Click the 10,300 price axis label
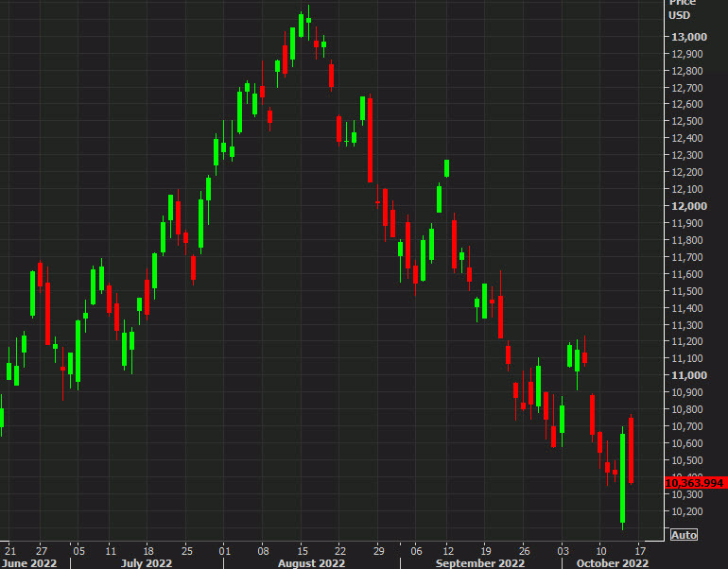This screenshot has width=728, height=569. point(687,494)
